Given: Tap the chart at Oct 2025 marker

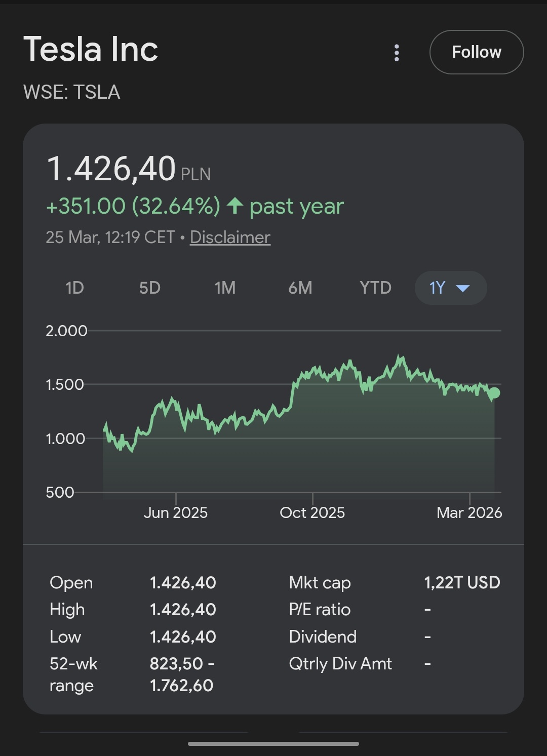Looking at the screenshot, I should 312,499.
